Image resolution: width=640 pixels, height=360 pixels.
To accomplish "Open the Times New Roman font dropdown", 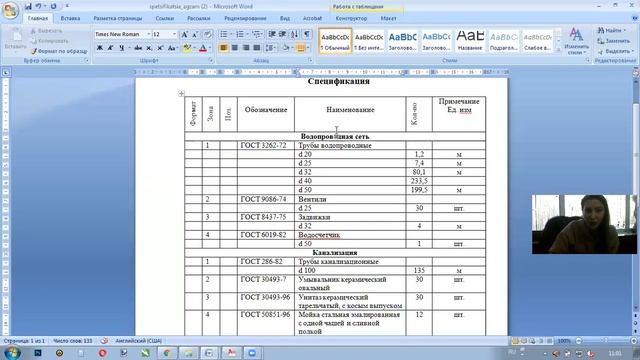I will point(149,34).
